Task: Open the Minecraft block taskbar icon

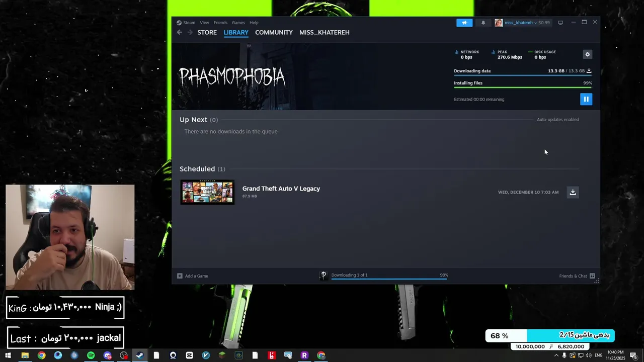Action: [x=222, y=355]
